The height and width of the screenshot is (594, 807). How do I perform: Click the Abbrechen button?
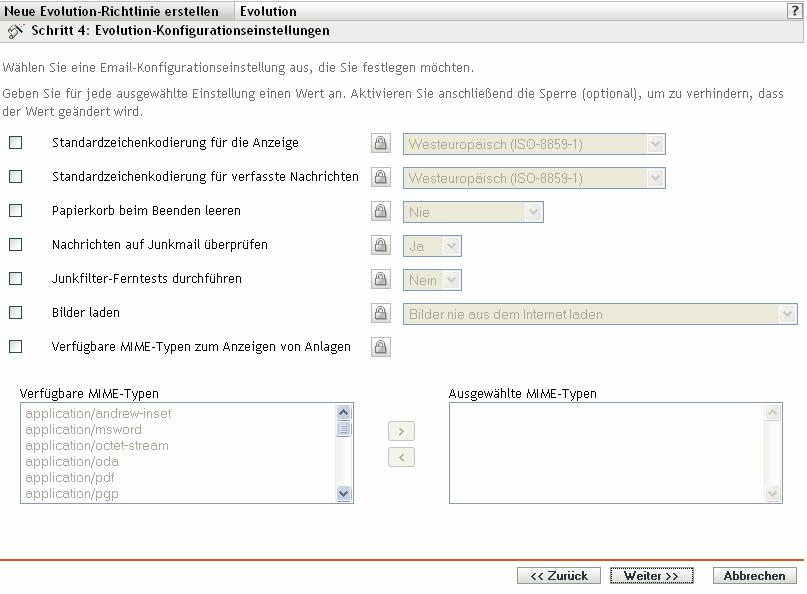coord(755,575)
